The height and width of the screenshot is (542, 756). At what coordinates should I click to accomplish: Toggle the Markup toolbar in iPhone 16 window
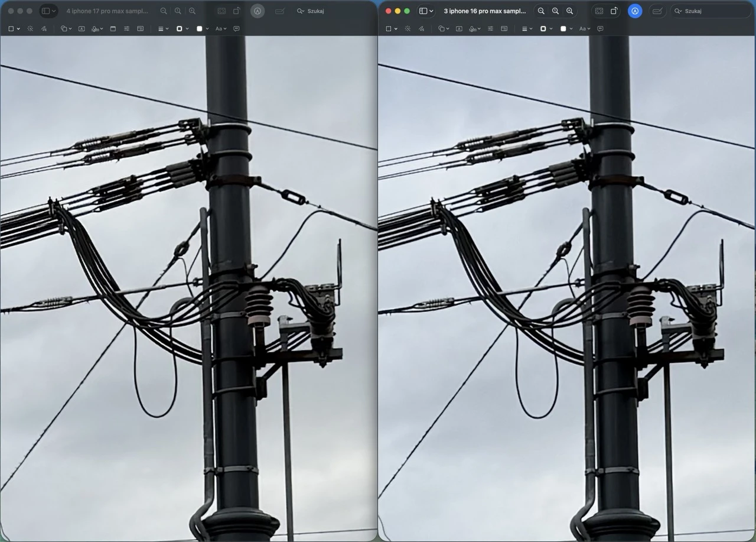point(635,11)
